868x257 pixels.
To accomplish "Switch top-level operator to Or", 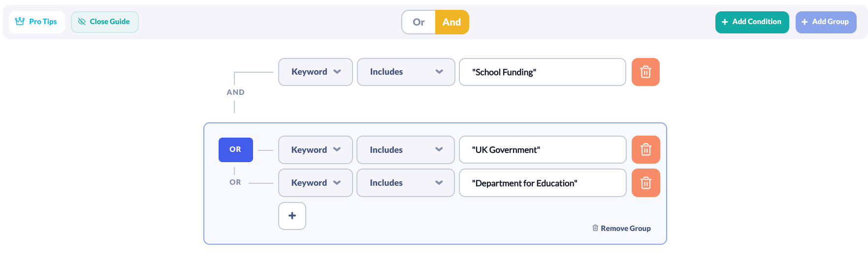I will 418,22.
